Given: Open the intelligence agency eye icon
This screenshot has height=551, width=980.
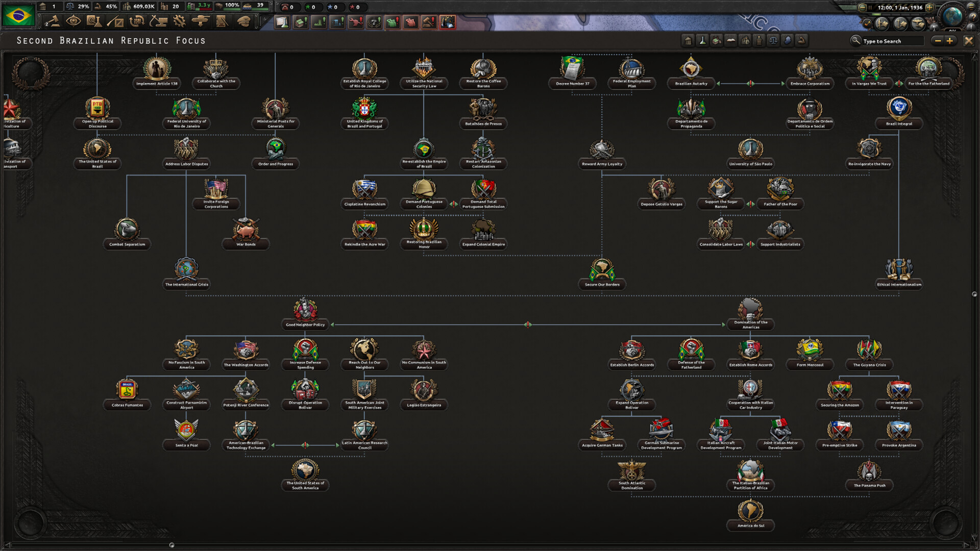Looking at the screenshot, I should click(73, 21).
